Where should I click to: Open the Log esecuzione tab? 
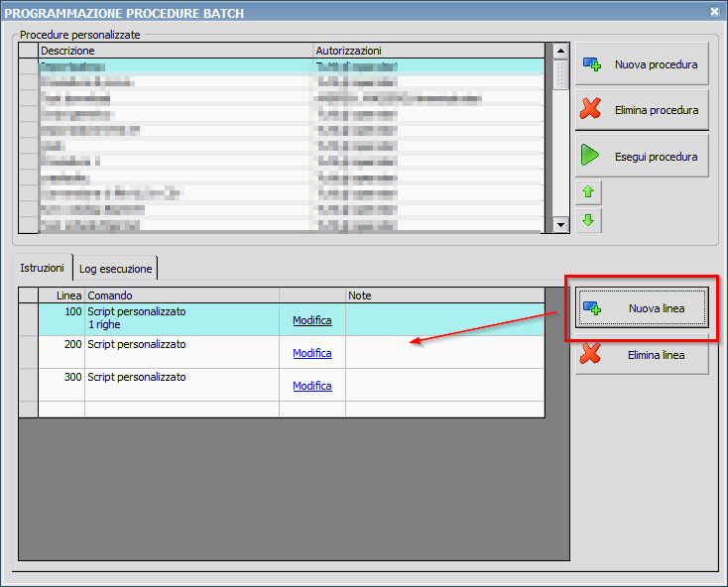tap(116, 268)
